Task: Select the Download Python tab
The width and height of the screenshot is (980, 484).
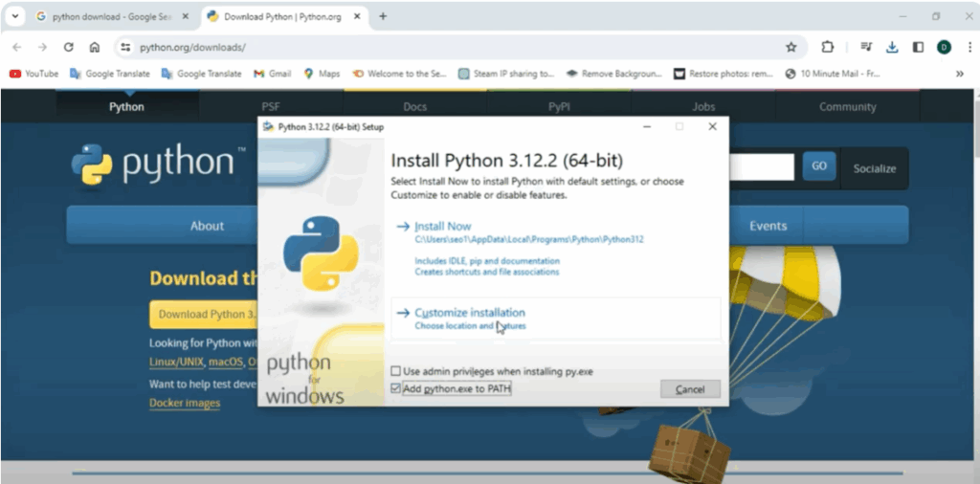Action: coord(282,17)
